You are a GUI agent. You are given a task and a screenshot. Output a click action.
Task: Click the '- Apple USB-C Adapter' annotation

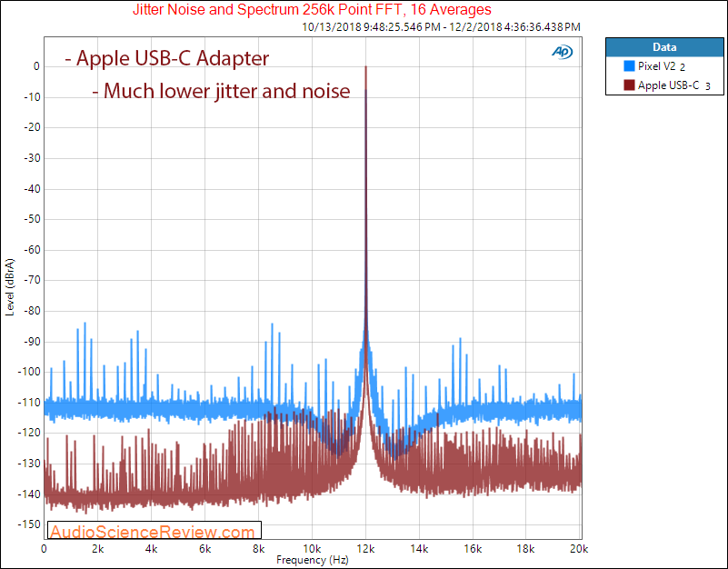[x=166, y=58]
